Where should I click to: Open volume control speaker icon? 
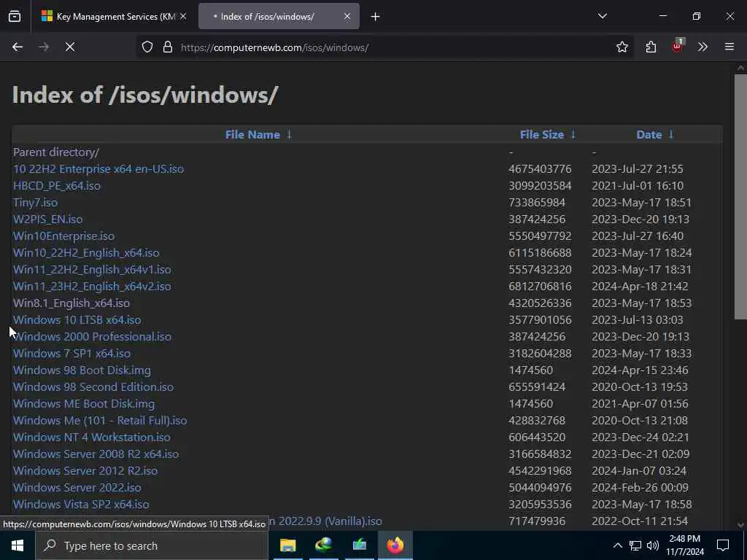(653, 545)
